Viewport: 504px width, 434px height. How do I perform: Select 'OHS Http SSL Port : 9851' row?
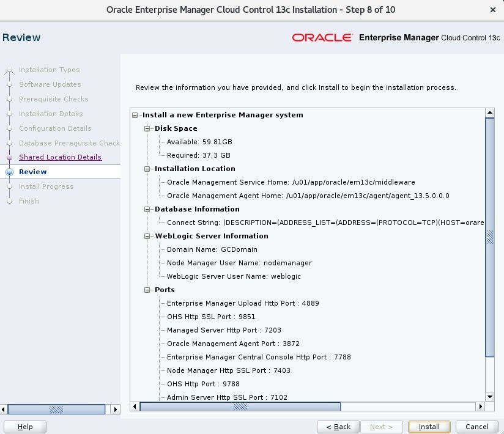tap(211, 317)
